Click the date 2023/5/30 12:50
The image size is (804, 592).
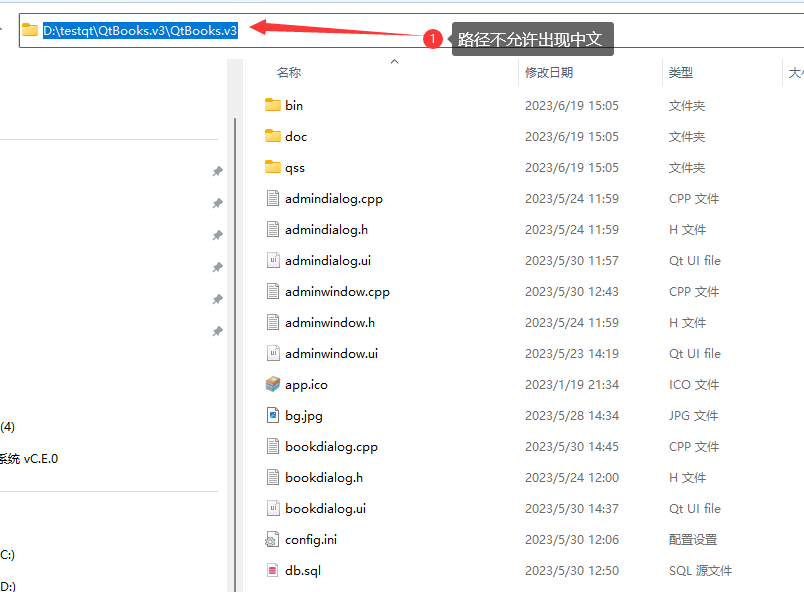coord(572,570)
